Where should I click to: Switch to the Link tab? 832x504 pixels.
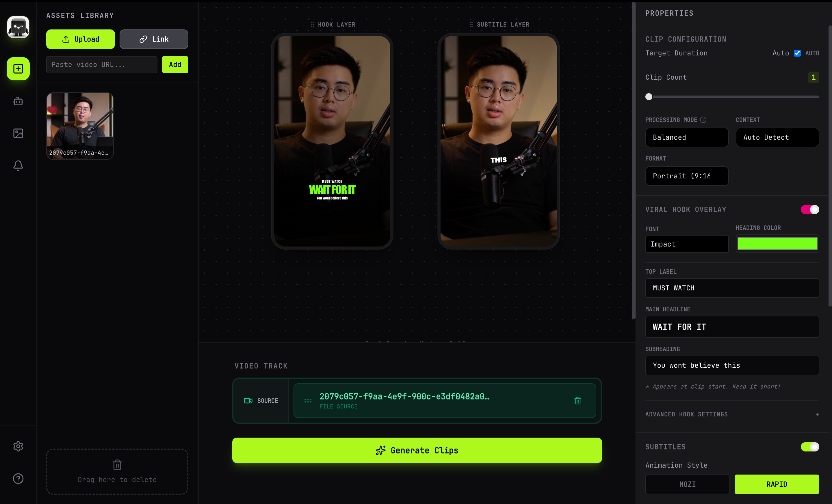154,39
